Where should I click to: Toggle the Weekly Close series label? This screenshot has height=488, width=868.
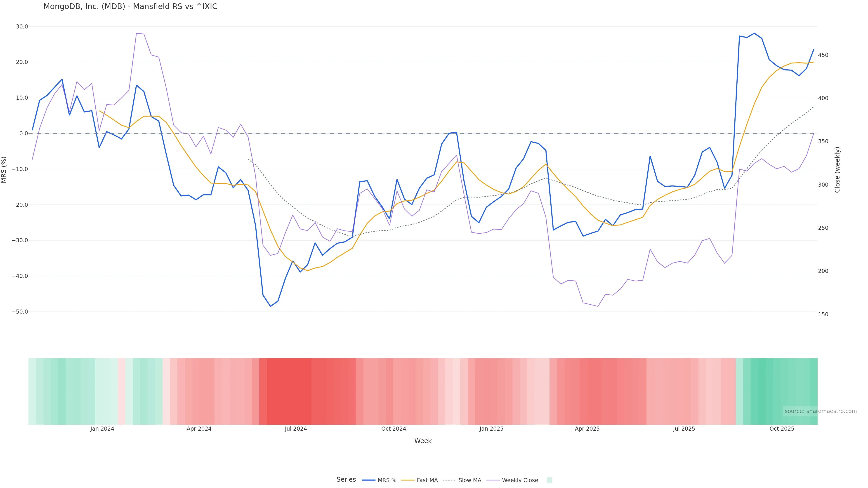click(520, 480)
